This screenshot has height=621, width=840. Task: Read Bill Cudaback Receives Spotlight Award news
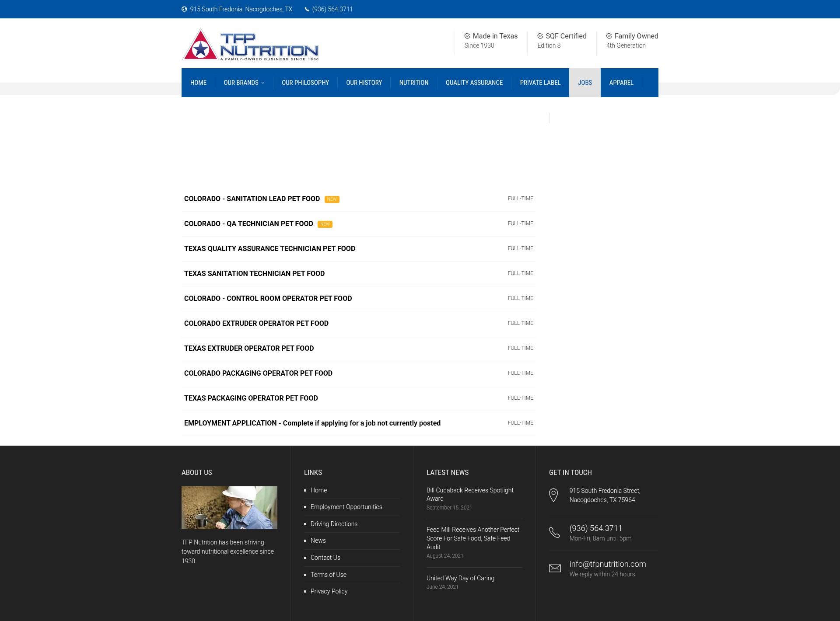[x=470, y=495]
